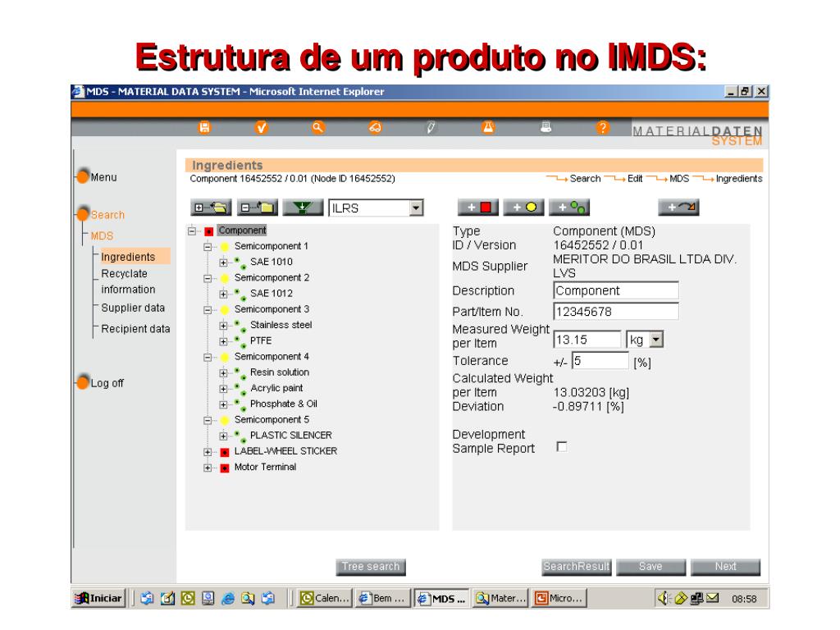The image size is (840, 630).
Task: Click the Search breadcrumb link
Action: (585, 179)
